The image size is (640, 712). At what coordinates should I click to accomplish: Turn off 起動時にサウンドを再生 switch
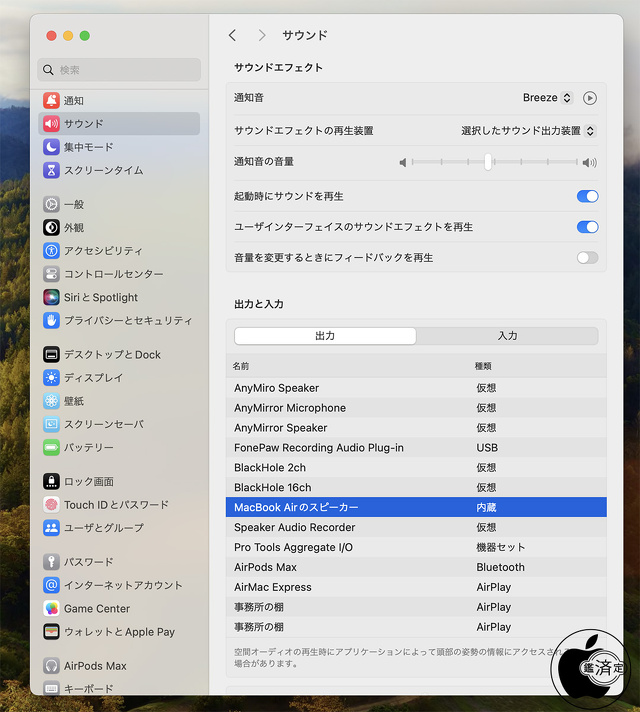[587, 196]
